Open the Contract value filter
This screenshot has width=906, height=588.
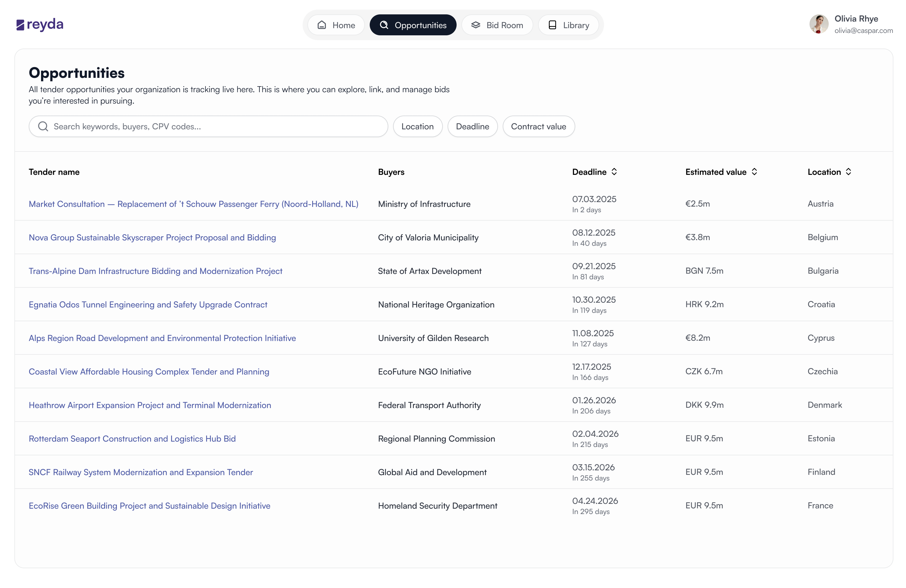click(x=538, y=126)
